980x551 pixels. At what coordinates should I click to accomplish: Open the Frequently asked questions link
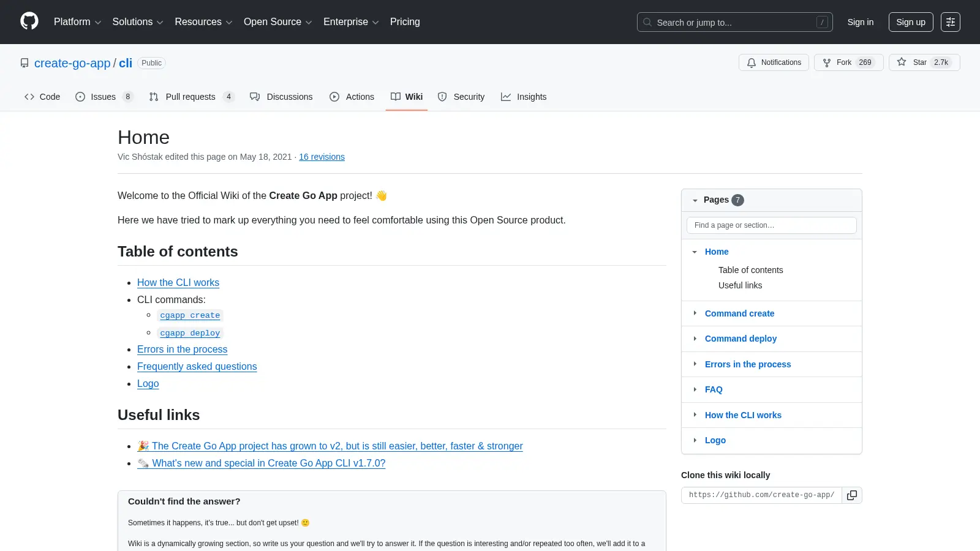point(197,366)
